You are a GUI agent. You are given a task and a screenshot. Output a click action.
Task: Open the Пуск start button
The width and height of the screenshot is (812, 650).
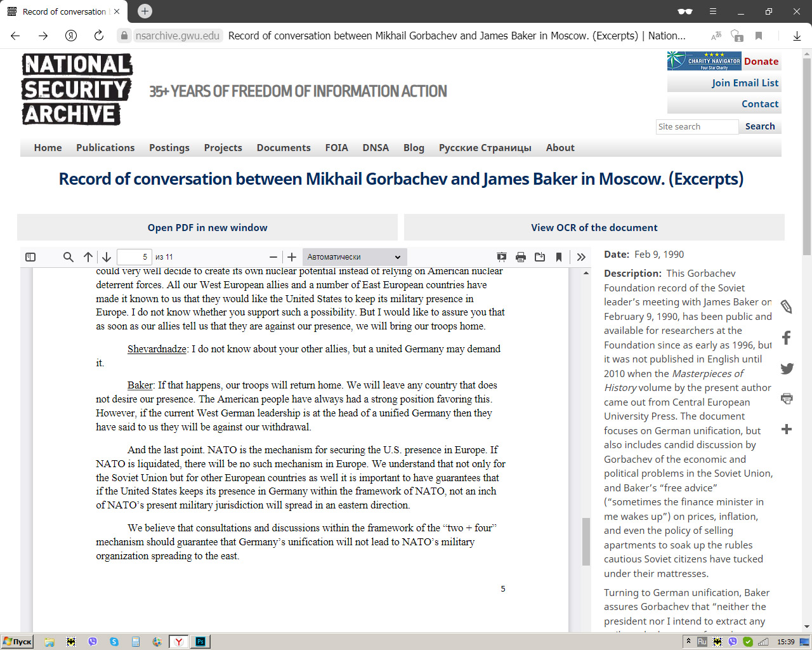pyautogui.click(x=17, y=642)
